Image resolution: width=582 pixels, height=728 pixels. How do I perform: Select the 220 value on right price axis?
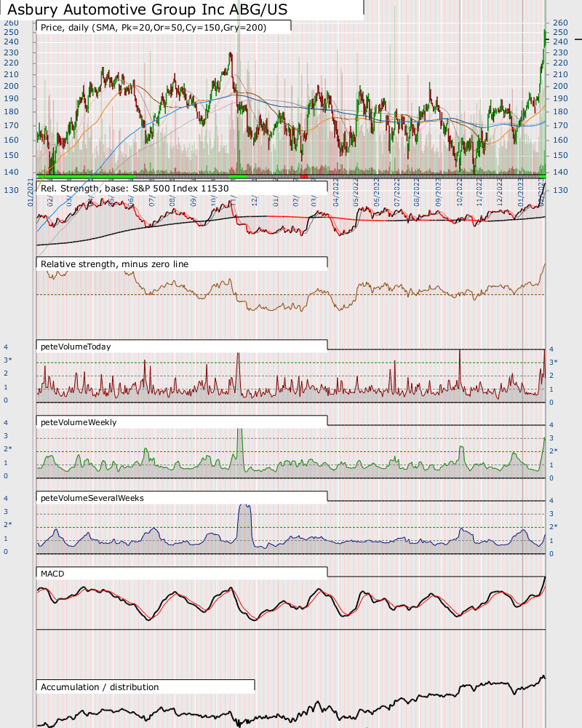(x=560, y=63)
